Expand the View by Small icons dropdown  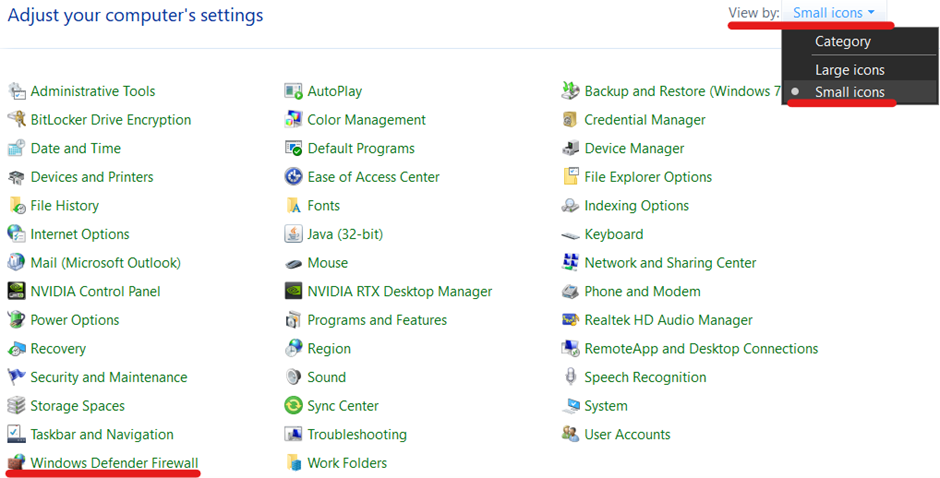pyautogui.click(x=833, y=13)
